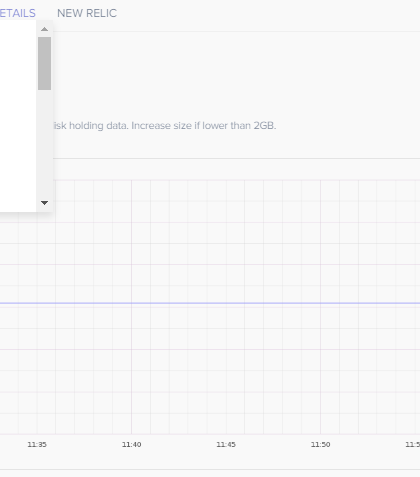This screenshot has height=477, width=420.
Task: Click the blue data line at 11:45
Action: 226,303
